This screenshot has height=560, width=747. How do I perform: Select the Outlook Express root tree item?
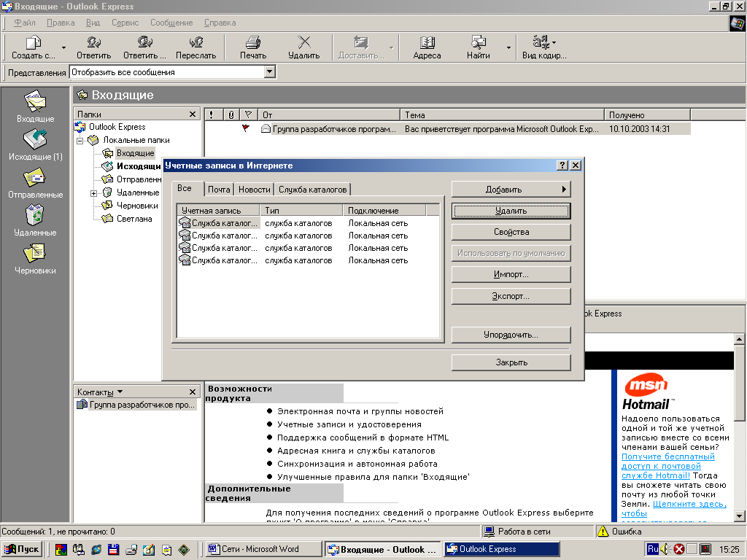(x=117, y=127)
